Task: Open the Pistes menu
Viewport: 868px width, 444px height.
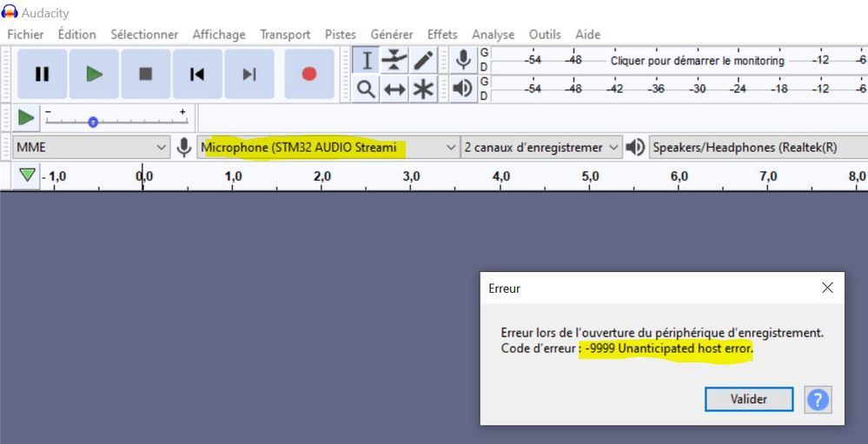Action: 341,35
